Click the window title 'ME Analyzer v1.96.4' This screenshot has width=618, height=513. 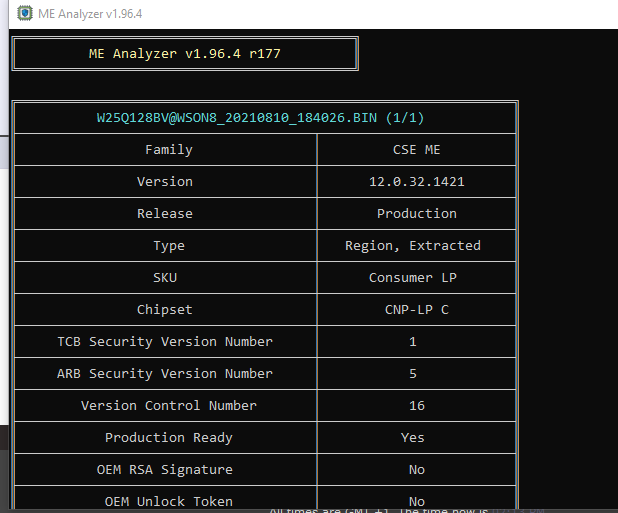(x=90, y=14)
